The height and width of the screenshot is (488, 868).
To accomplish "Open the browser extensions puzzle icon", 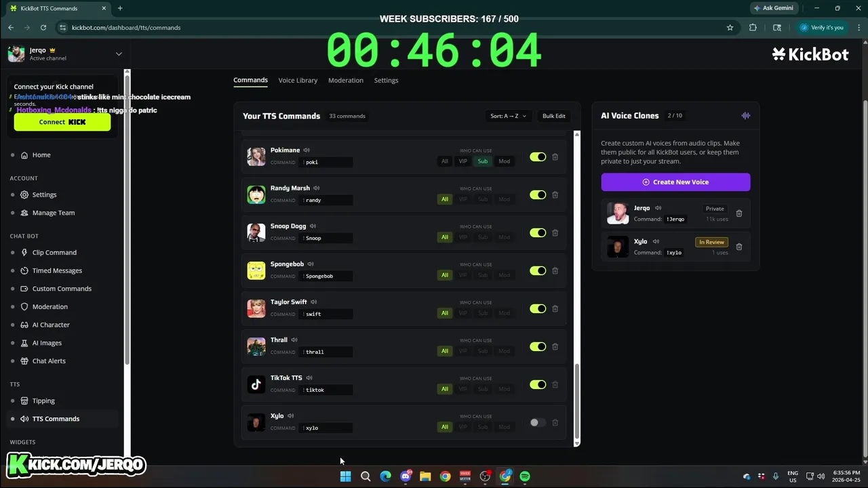I will [753, 28].
